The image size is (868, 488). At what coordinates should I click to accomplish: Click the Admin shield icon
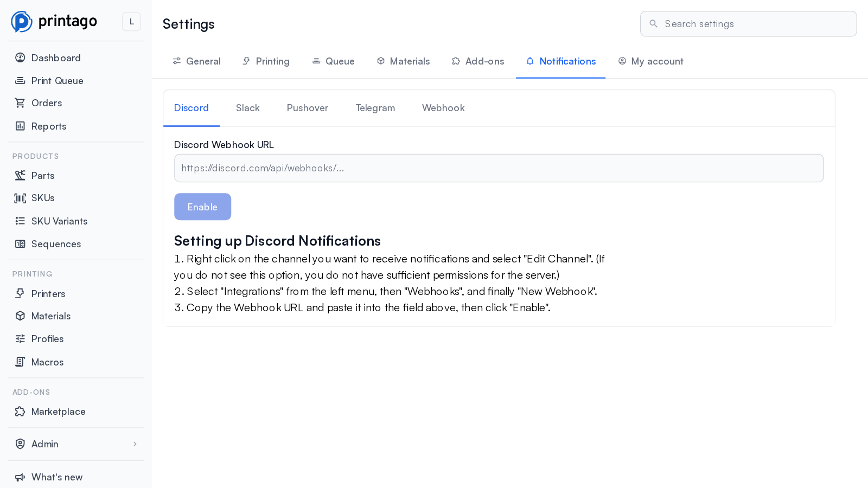click(x=20, y=444)
